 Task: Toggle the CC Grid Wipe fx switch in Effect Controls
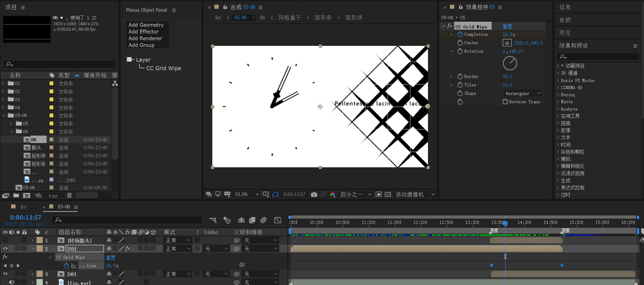click(x=450, y=26)
